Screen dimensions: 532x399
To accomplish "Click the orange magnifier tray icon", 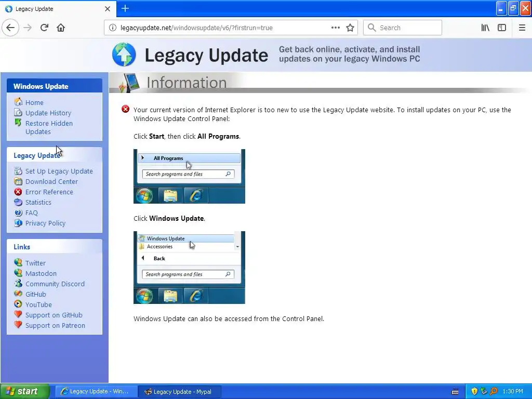I will pyautogui.click(x=494, y=392).
